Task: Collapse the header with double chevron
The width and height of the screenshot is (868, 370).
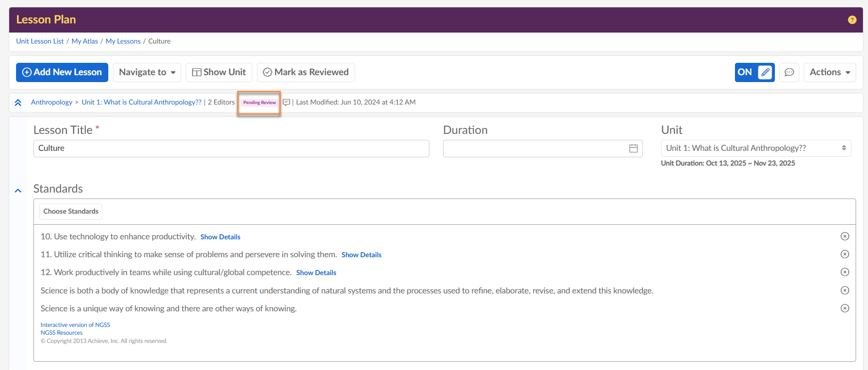Action: coord(18,103)
